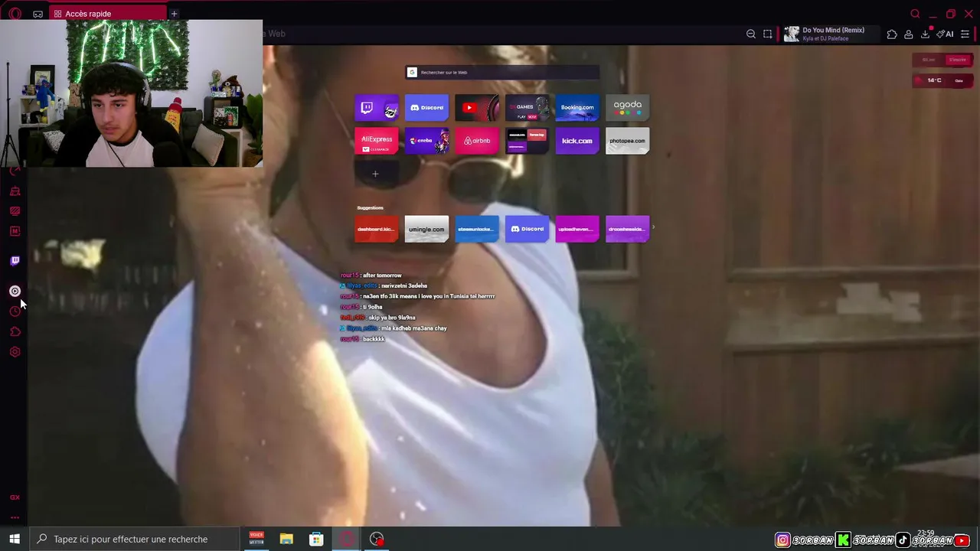Open the agoda speed dial tile

[627, 108]
